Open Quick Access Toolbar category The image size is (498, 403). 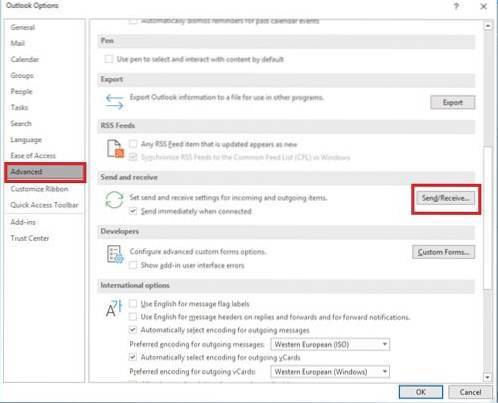tap(44, 205)
